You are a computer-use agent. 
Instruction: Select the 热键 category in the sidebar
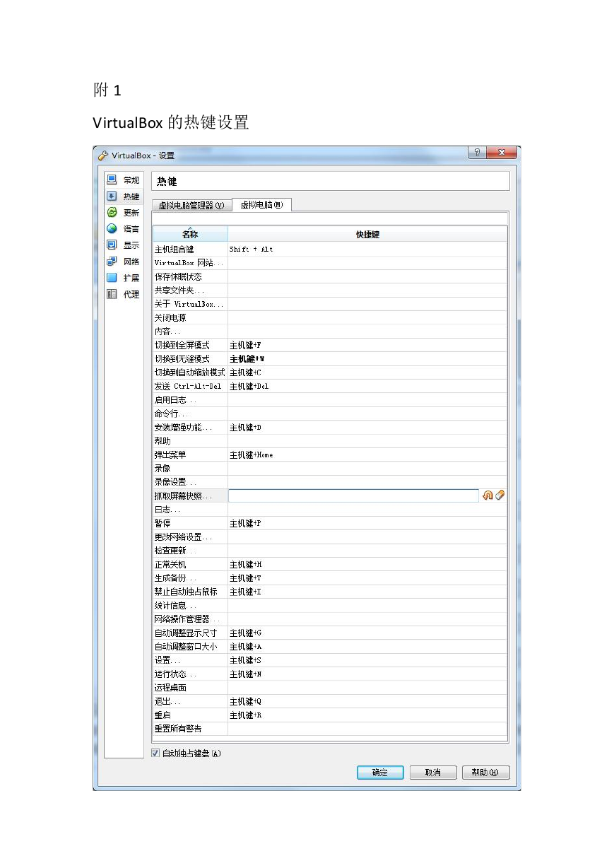pyautogui.click(x=124, y=197)
